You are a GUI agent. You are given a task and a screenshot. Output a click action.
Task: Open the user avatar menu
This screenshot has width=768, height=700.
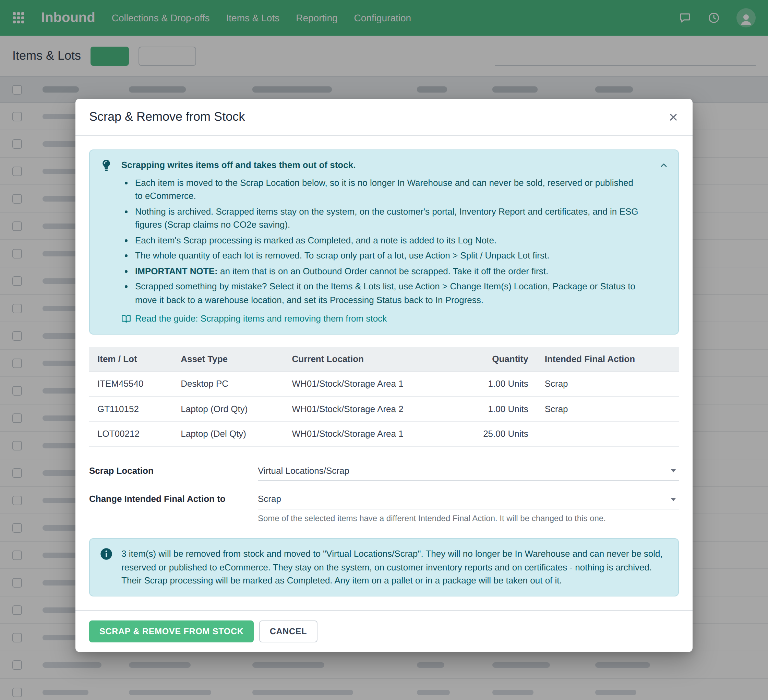coord(745,18)
